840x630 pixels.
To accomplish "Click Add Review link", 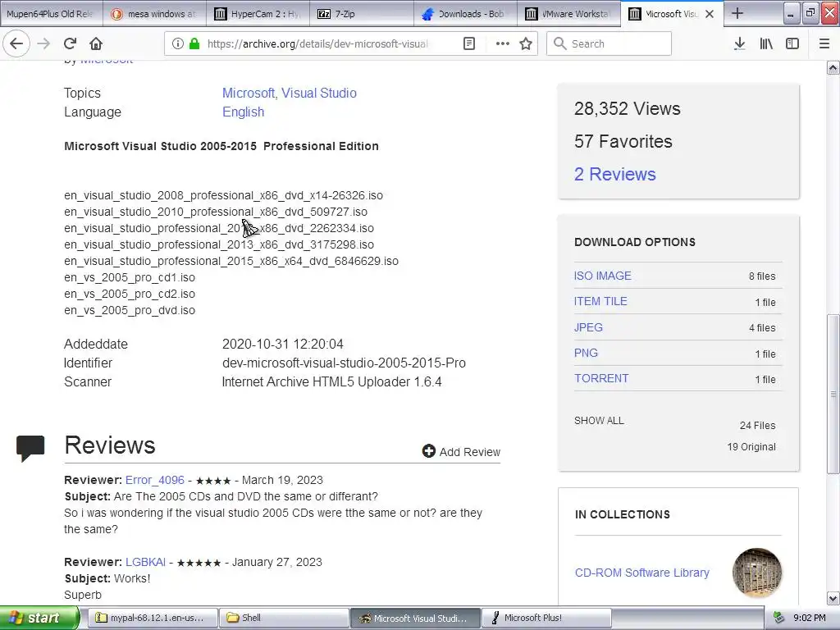I will pyautogui.click(x=470, y=452).
